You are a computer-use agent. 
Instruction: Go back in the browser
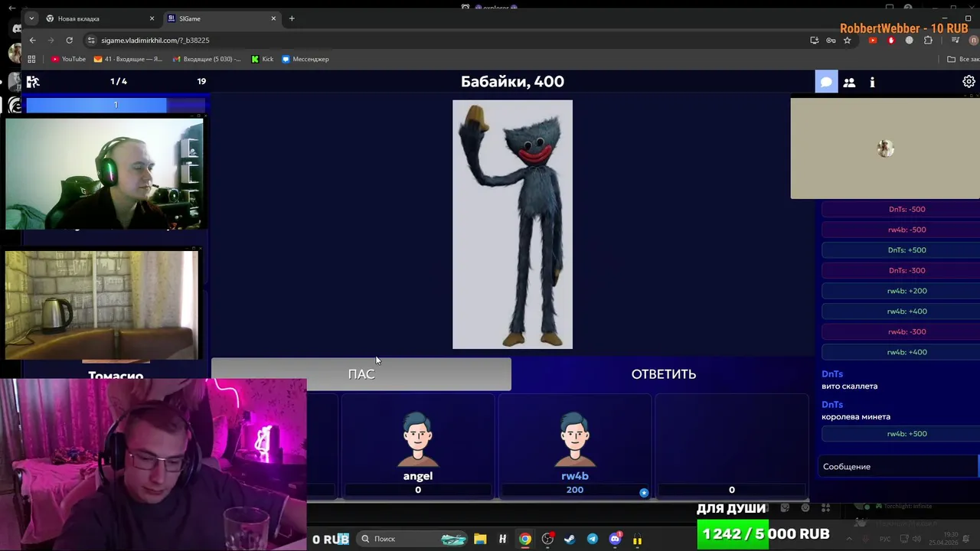pos(32,40)
